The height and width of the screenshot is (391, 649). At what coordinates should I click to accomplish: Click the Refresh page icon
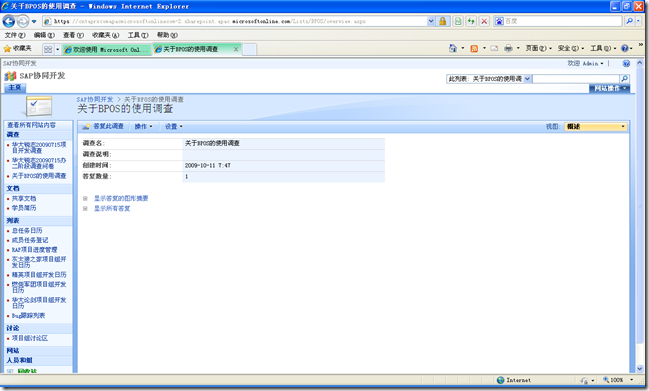click(x=471, y=21)
